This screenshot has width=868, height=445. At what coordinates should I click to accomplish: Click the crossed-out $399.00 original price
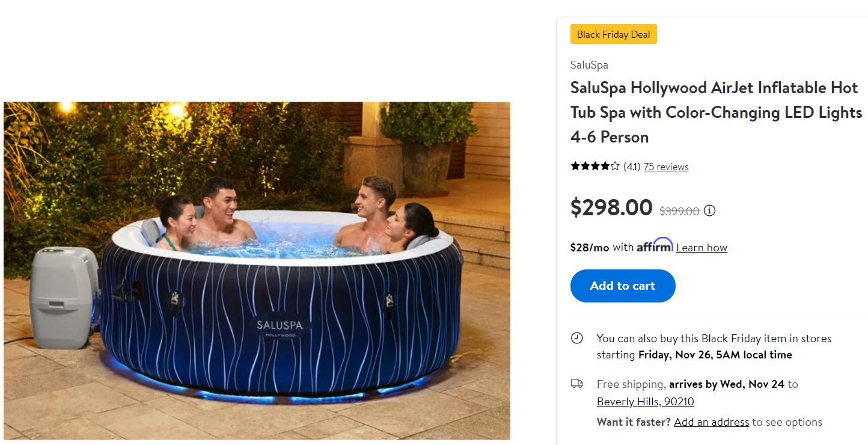coord(679,211)
